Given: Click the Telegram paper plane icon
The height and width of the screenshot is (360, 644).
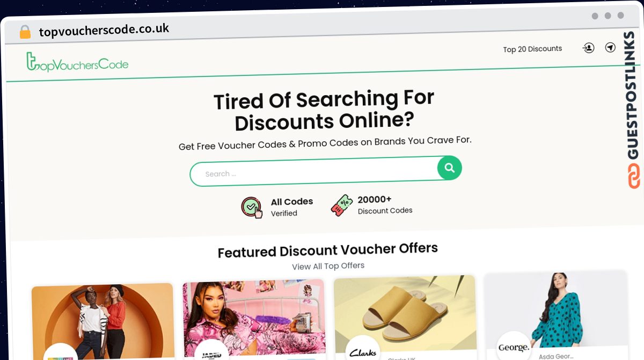Looking at the screenshot, I should [x=610, y=47].
